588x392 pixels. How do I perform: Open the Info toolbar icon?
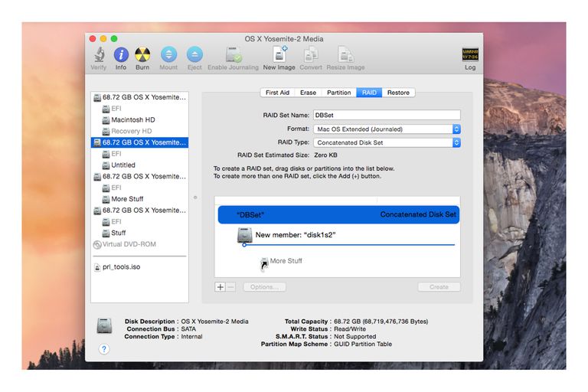coord(121,55)
